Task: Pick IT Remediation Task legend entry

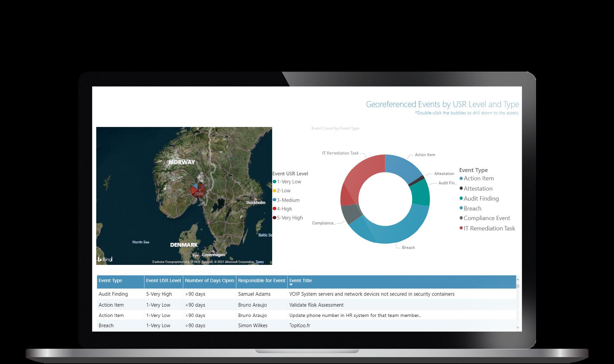Action: tap(487, 228)
